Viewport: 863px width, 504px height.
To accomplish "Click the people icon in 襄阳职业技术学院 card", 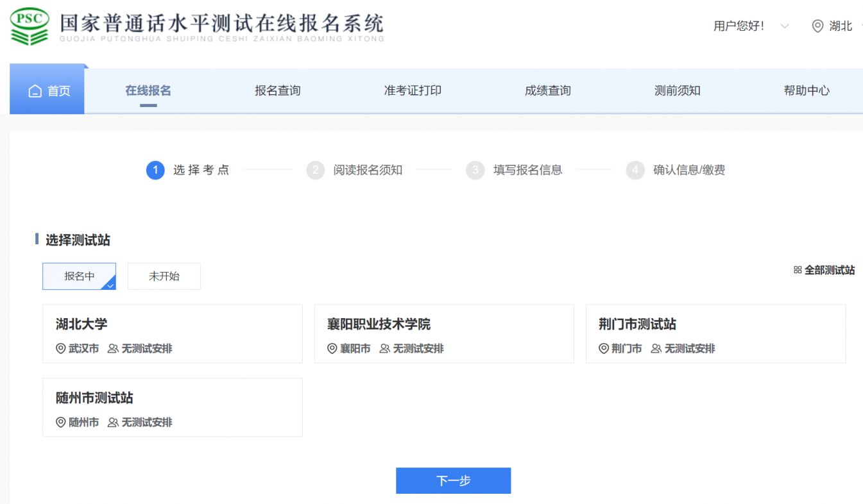I will click(x=384, y=349).
